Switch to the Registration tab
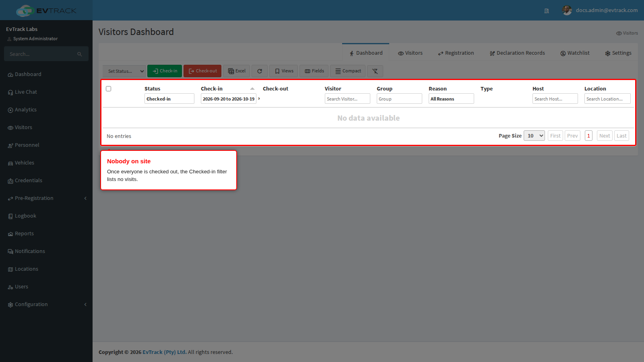 click(x=456, y=53)
